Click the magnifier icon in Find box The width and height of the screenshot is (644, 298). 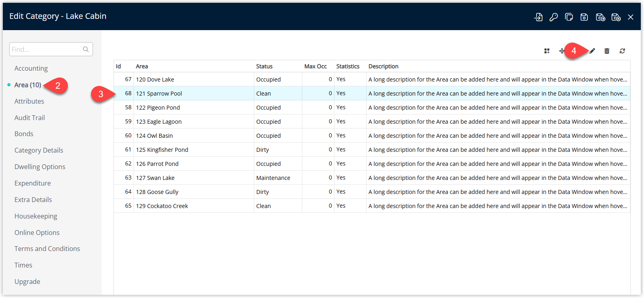tap(86, 49)
